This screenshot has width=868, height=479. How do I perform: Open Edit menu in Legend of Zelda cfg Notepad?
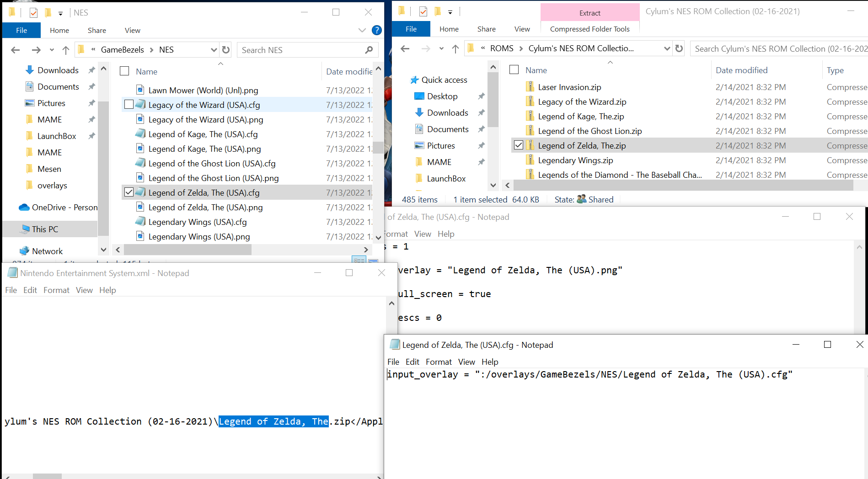tap(412, 362)
